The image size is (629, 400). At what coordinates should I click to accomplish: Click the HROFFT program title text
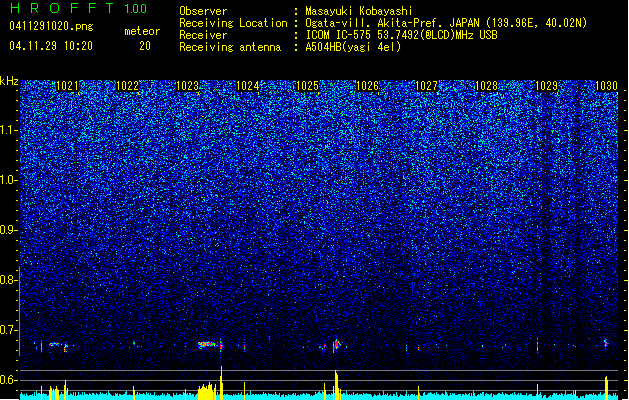(62, 8)
